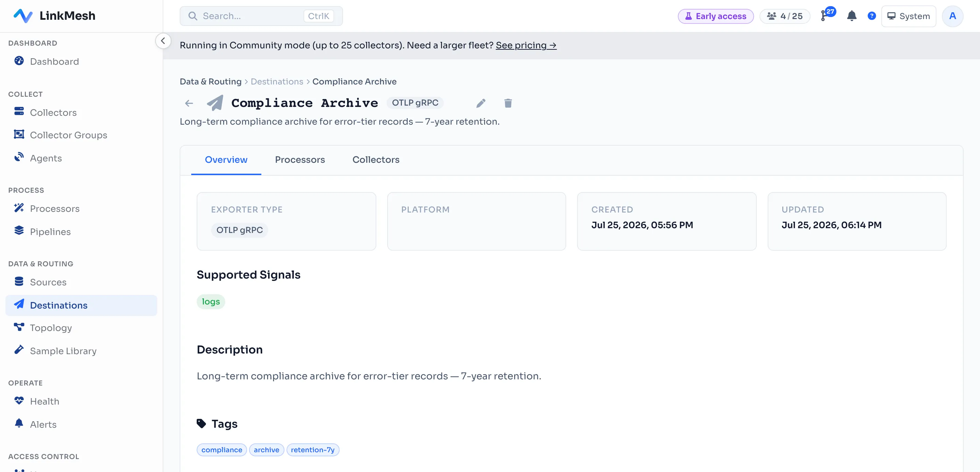Open the user avatar A menu
Screen dimensions: 980x472
pyautogui.click(x=952, y=16)
